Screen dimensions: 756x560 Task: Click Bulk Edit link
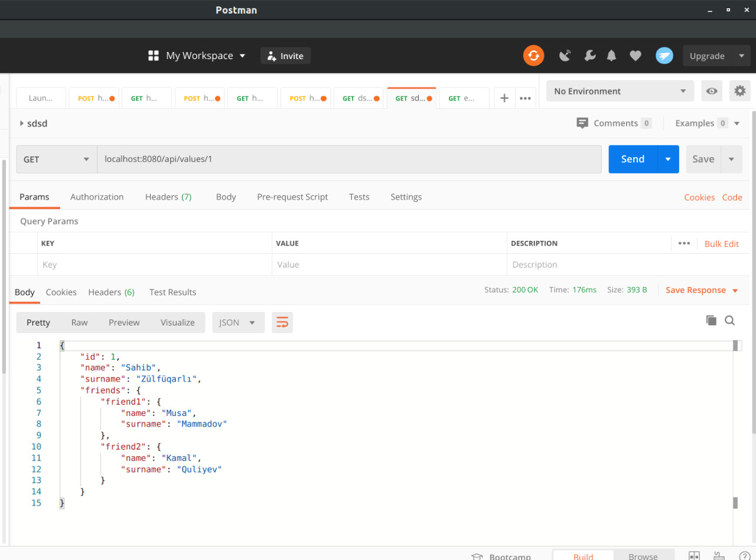[722, 243]
